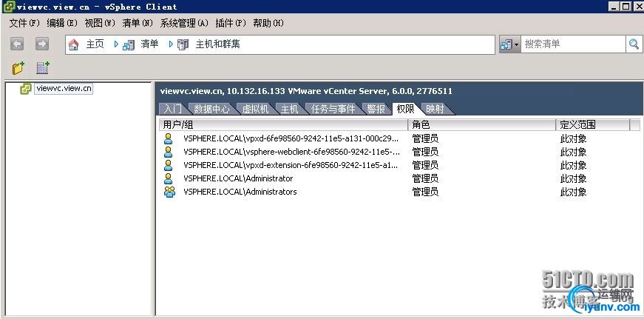This screenshot has width=644, height=319.
Task: Select viewvc.view.cn tree node
Action: 64,88
